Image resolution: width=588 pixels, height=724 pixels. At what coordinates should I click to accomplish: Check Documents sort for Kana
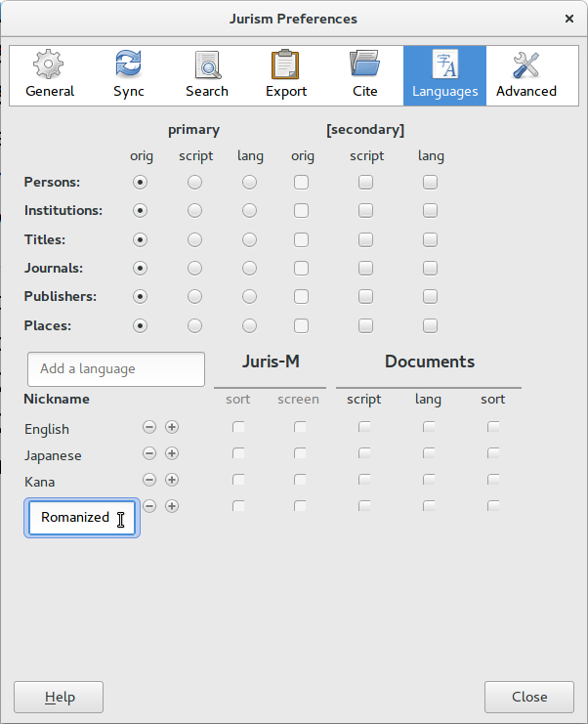[x=493, y=480]
